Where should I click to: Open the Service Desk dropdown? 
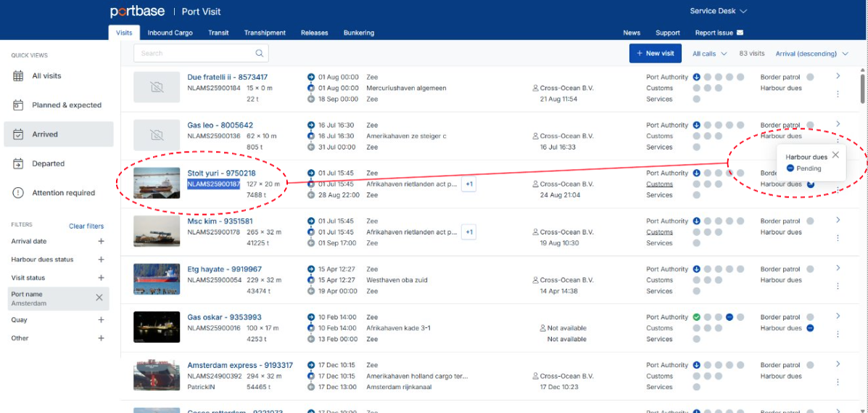point(718,11)
